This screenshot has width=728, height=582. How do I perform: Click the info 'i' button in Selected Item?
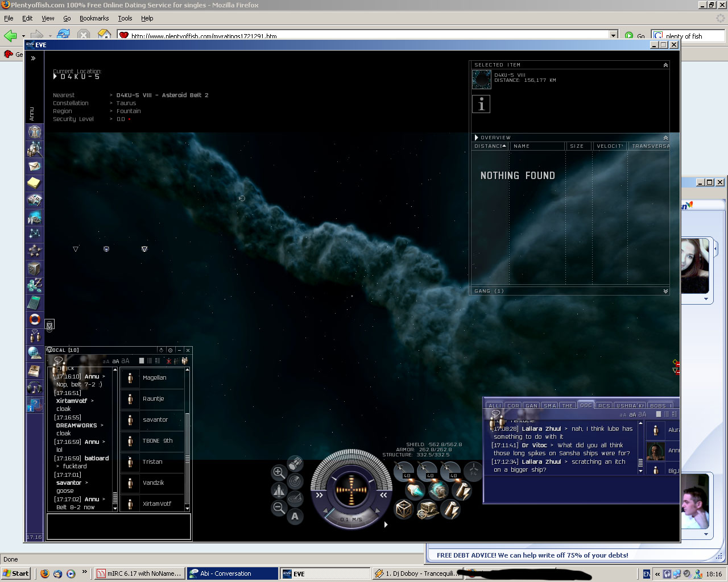pyautogui.click(x=481, y=104)
